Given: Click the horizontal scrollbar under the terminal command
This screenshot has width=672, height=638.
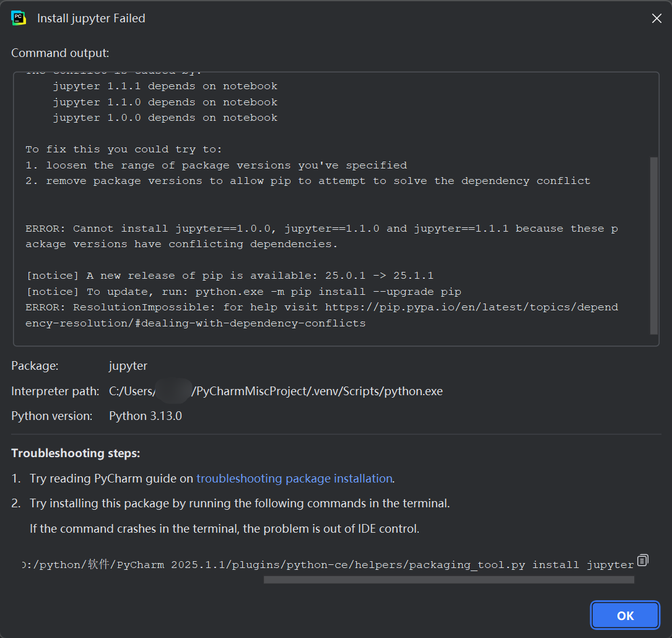Looking at the screenshot, I should click(x=448, y=579).
